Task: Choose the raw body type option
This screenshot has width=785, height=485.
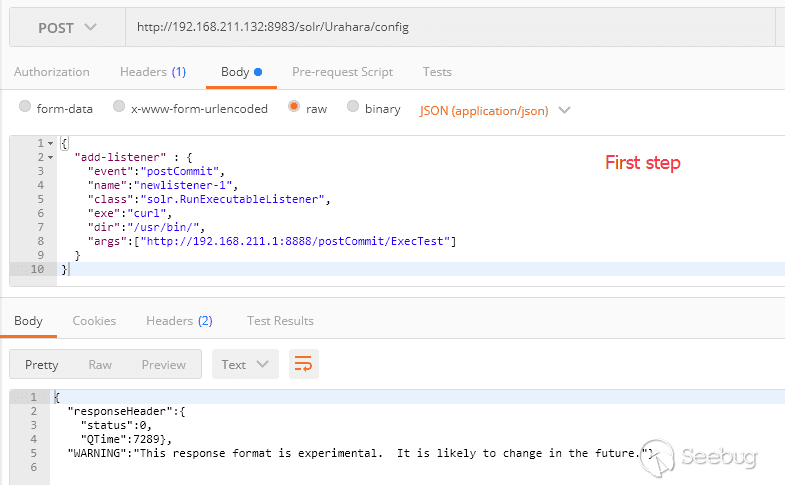Action: pyautogui.click(x=294, y=108)
